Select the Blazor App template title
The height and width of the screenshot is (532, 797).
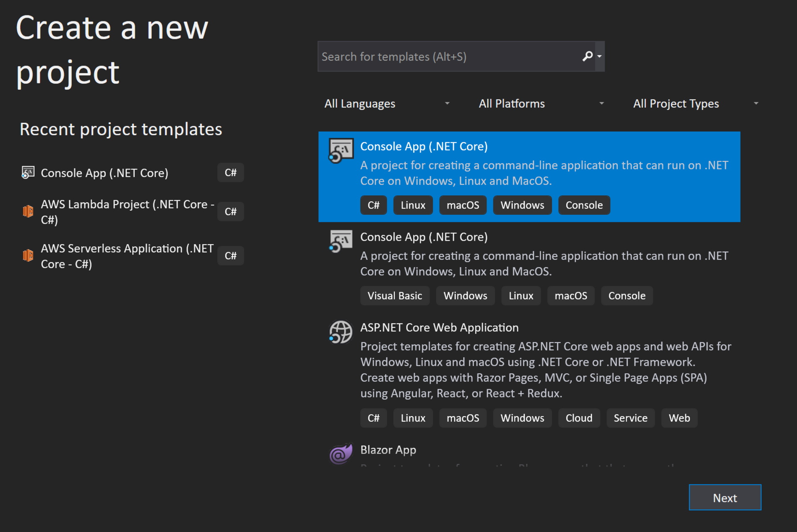pos(388,450)
